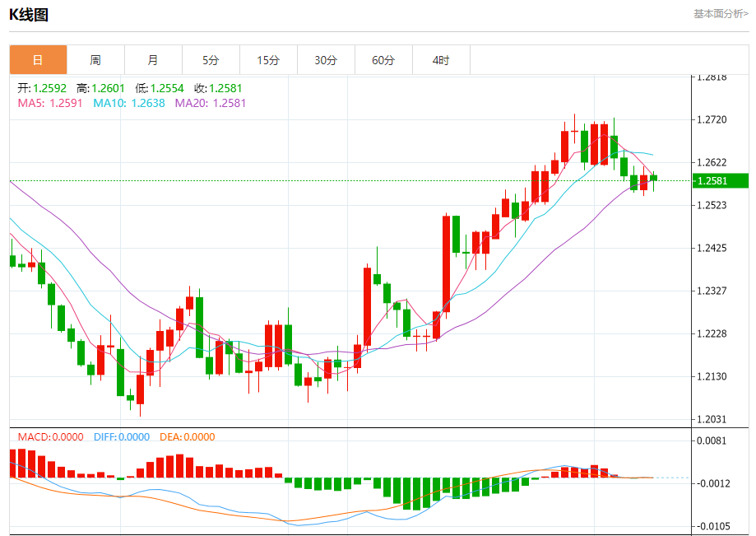Click the 开:1.2592 open price value
This screenshot has width=756, height=536.
(x=42, y=88)
